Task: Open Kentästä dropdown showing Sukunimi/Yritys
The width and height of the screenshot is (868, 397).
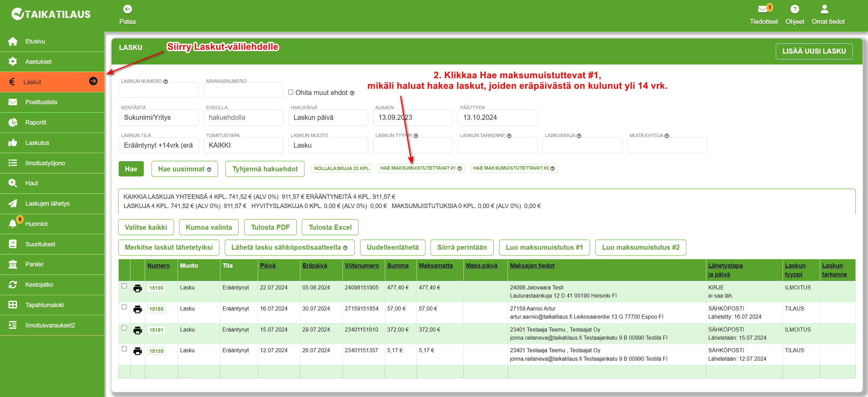Action: (x=159, y=117)
